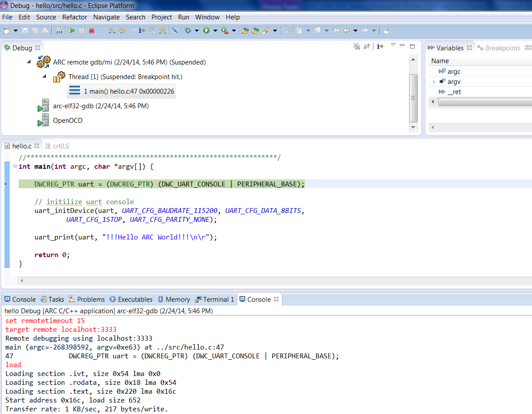
Task: Switch to the Memory tab
Action: point(174,299)
